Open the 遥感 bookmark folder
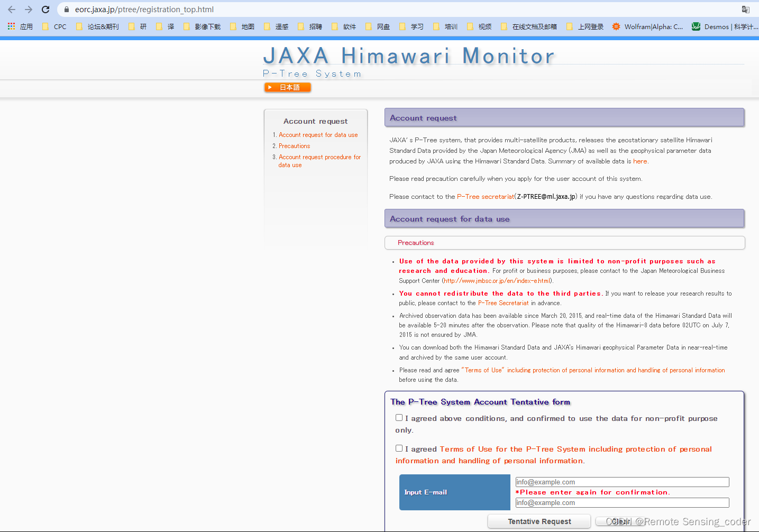 276,26
